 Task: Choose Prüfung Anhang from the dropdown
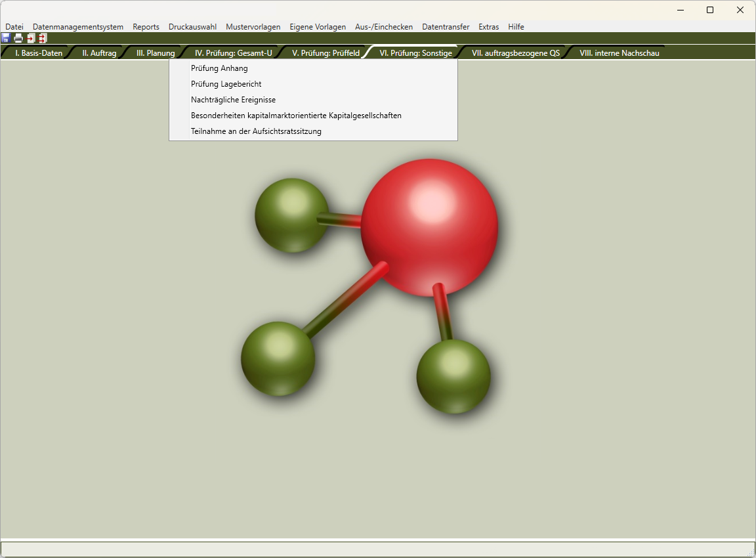[219, 68]
